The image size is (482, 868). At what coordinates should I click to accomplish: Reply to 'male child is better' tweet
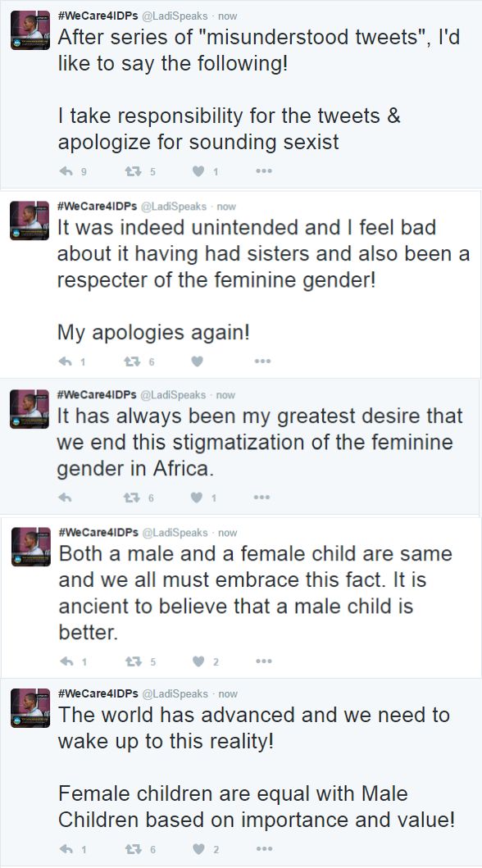coord(66,661)
